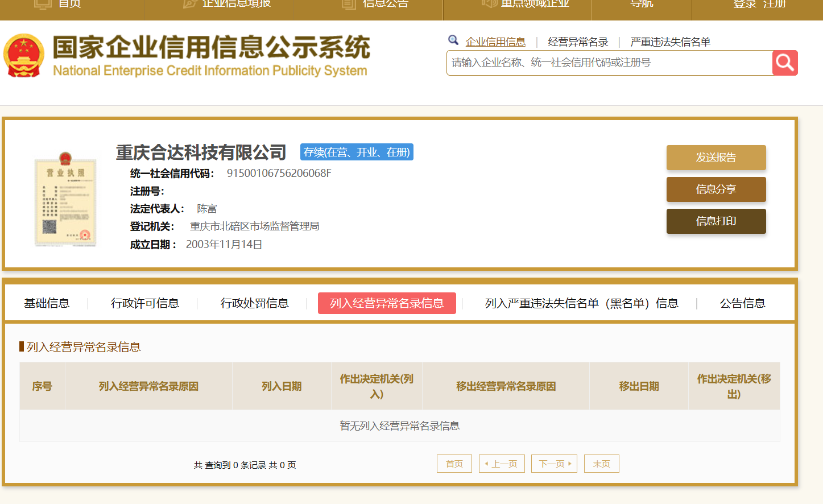
Task: Open 信息公告 in top navigation
Action: tap(386, 5)
